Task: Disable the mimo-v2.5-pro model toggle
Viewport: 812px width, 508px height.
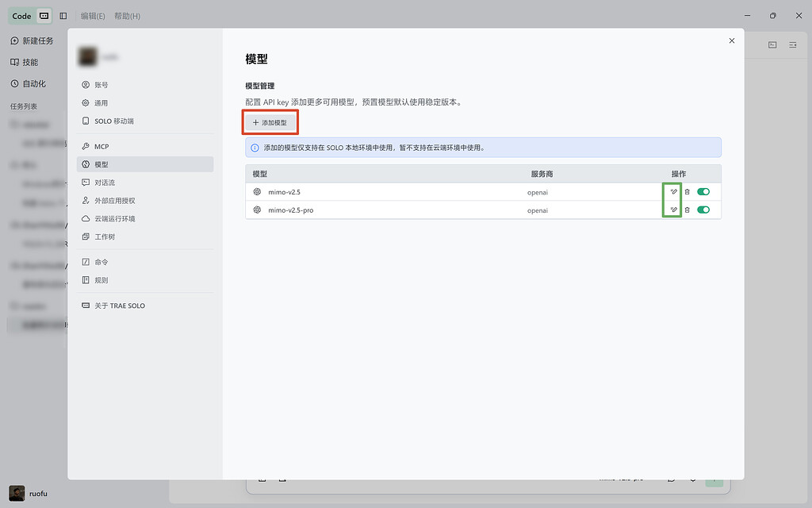Action: (703, 210)
